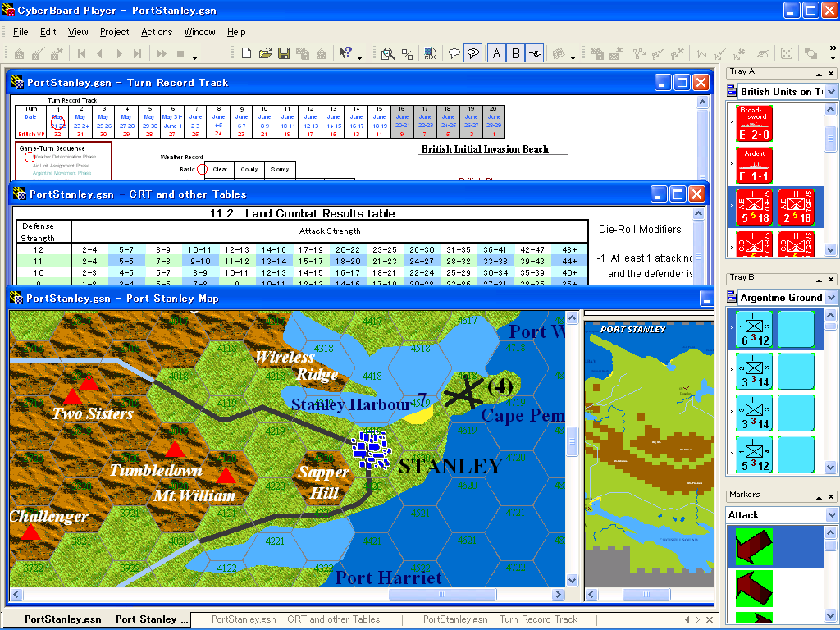Open the Argentine Ground tray dropdown

pos(831,297)
